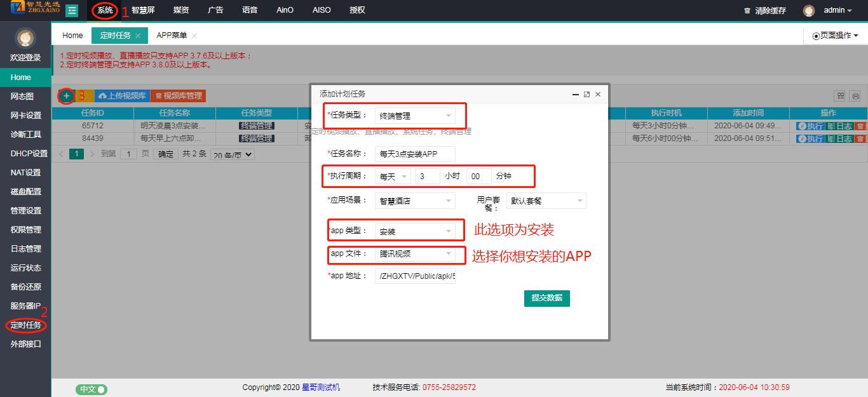Expand the 页面操作 dropdown

pyautogui.click(x=835, y=36)
